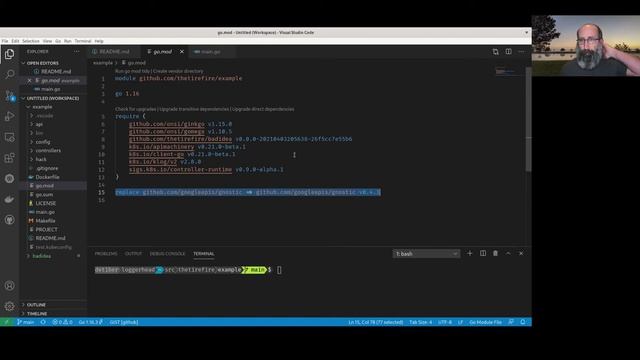Click the editor vertical scrollbar

click(529, 118)
